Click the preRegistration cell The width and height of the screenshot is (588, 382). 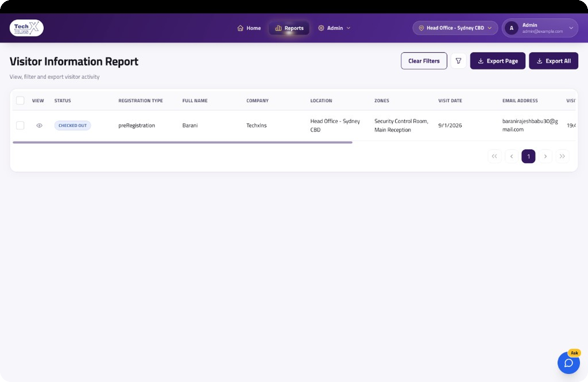[137, 126]
